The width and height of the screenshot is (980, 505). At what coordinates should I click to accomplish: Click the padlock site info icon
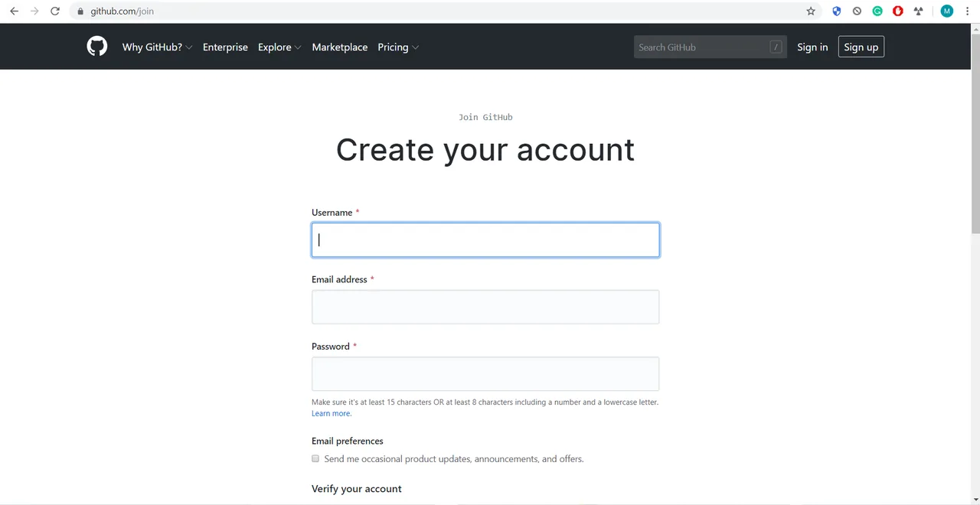[80, 11]
